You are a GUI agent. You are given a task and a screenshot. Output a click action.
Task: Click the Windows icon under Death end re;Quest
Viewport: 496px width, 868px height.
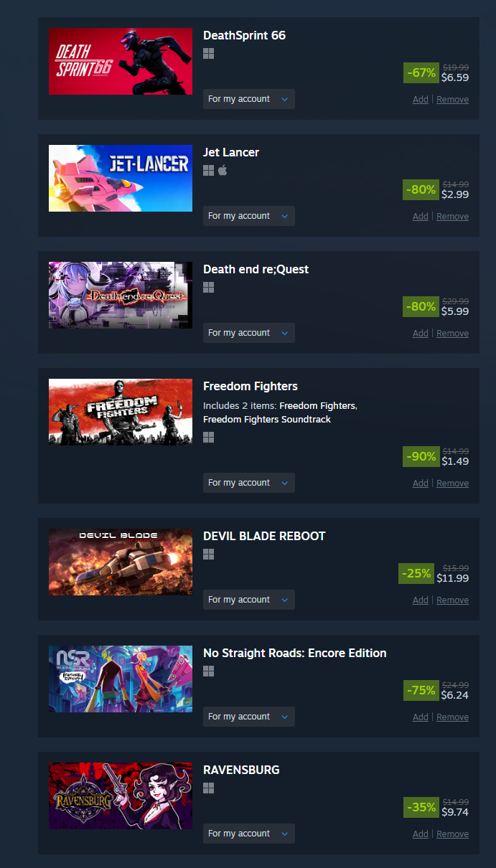tap(209, 287)
